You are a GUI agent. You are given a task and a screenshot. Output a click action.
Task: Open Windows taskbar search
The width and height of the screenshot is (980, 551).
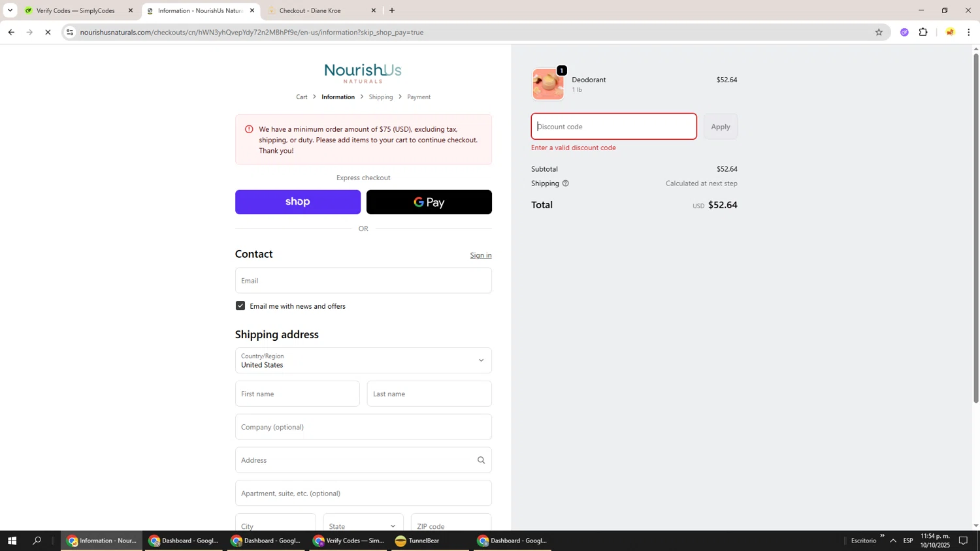(x=37, y=541)
